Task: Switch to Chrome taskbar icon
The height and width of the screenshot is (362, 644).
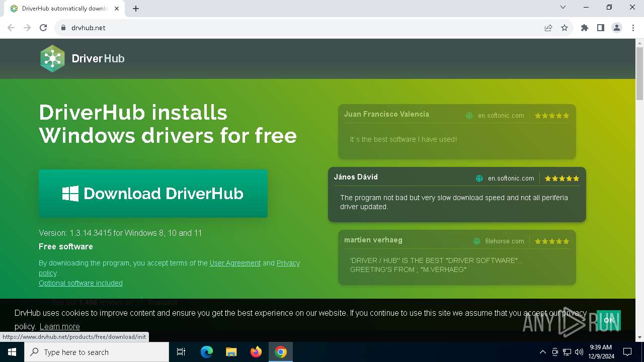Action: [281, 352]
